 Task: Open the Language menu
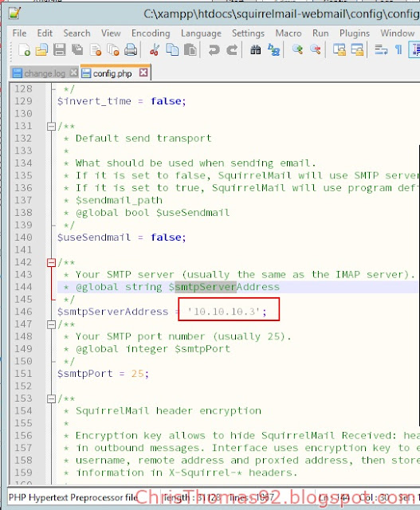tap(201, 33)
